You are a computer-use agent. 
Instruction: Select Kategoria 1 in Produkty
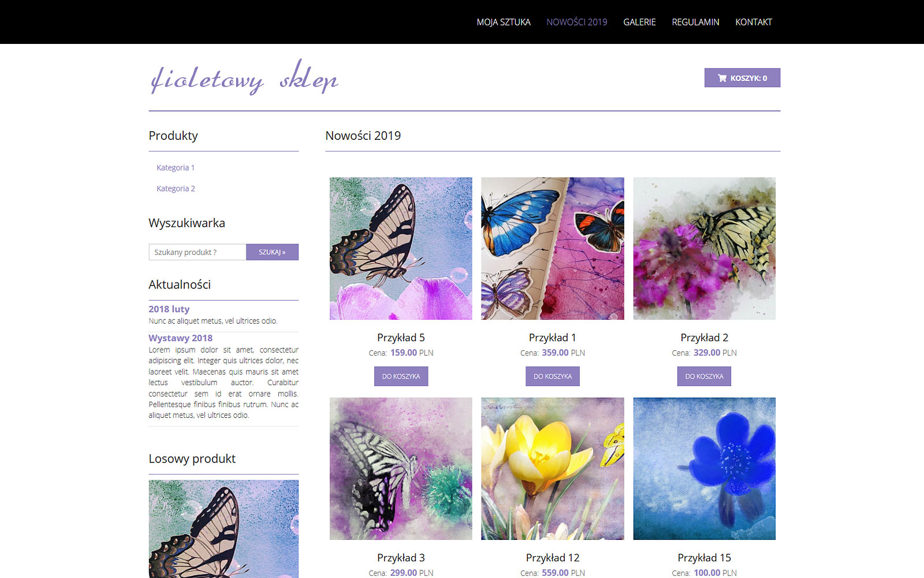click(176, 168)
